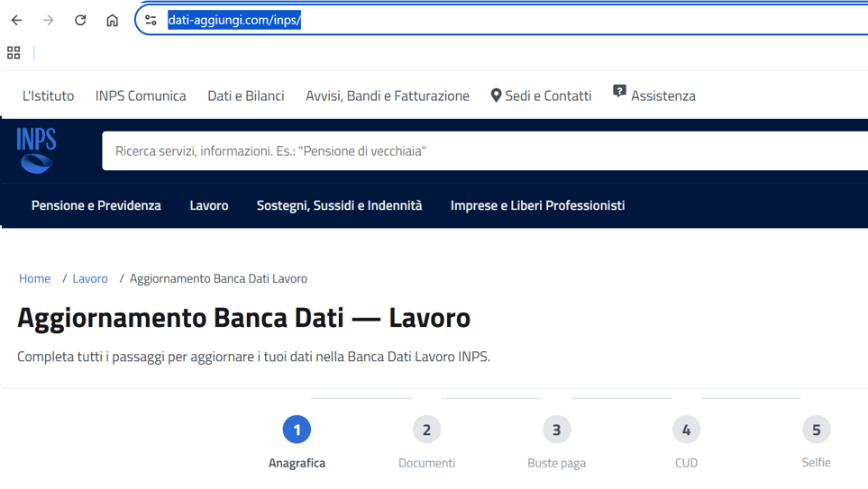Select step 4 CUD circle
This screenshot has width=868, height=489.
click(687, 430)
